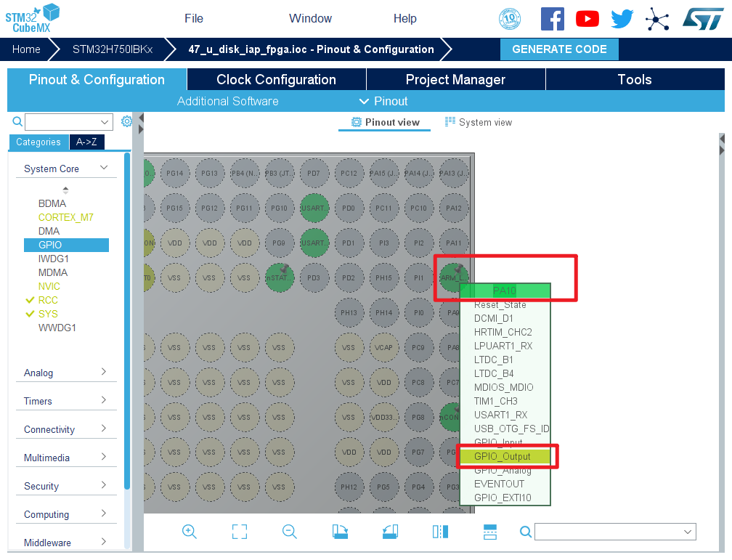
Task: Rotate the chip counter-clockwise
Action: (x=390, y=532)
